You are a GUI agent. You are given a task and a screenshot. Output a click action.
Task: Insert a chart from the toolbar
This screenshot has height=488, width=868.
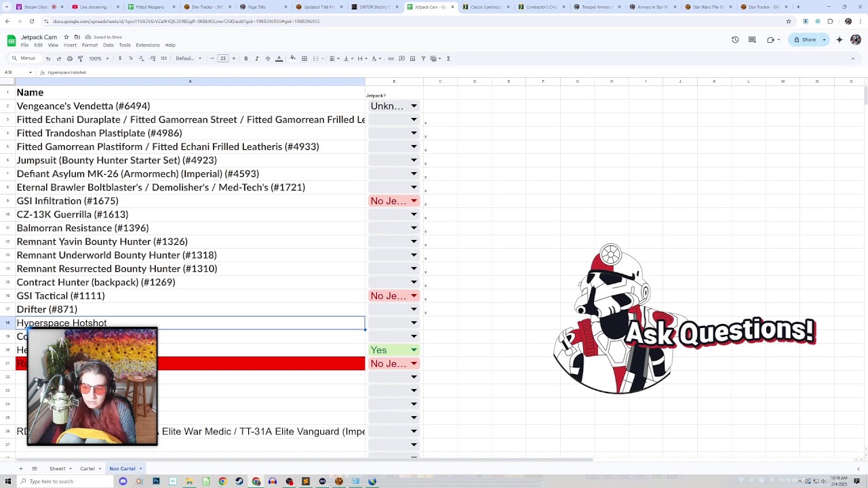tap(412, 58)
